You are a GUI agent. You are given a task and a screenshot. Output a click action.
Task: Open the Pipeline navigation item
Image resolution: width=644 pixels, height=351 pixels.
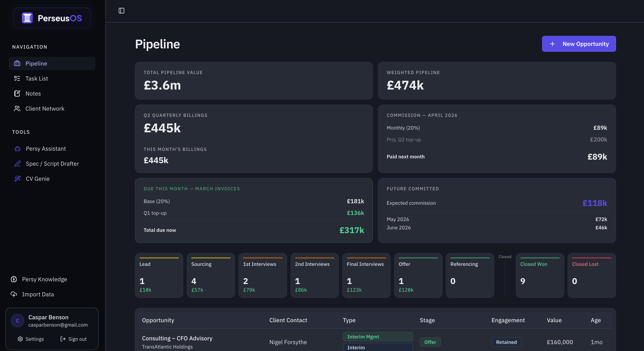pyautogui.click(x=52, y=63)
